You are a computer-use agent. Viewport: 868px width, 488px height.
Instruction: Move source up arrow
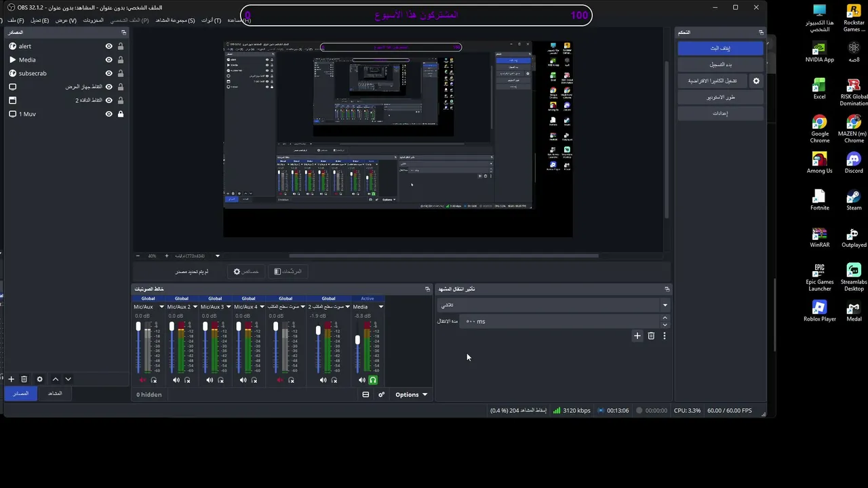56,379
